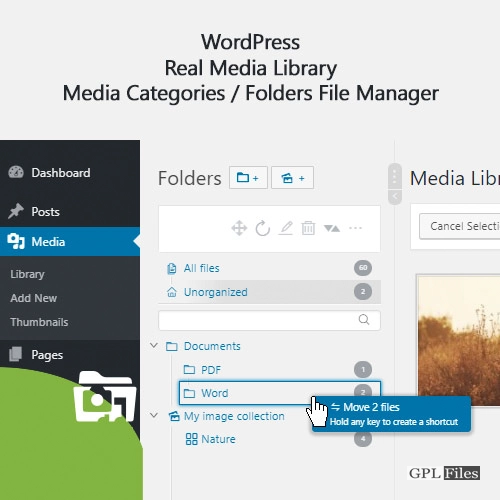Click the refresh folders icon
500x500 pixels.
coord(263,228)
